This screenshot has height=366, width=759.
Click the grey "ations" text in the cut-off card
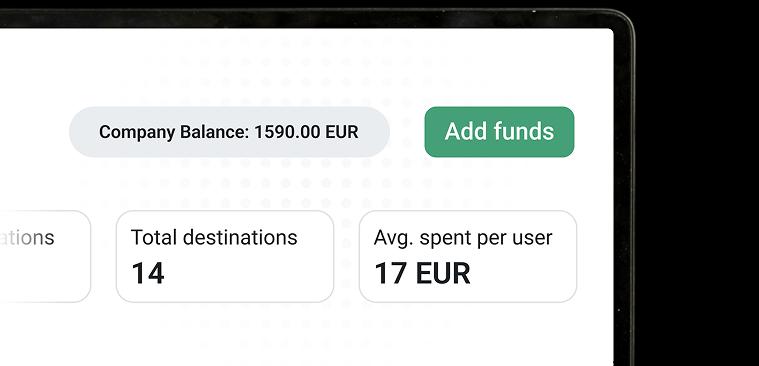[x=27, y=238]
